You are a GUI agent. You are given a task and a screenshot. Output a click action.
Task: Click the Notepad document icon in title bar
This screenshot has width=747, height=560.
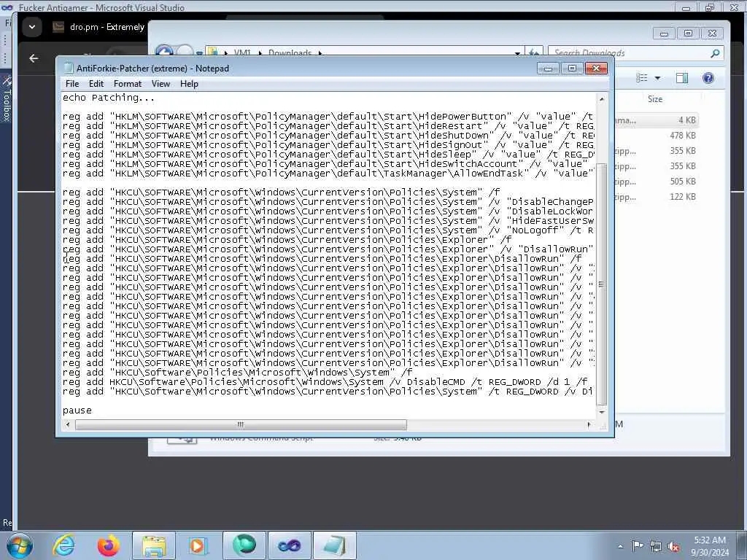point(68,68)
